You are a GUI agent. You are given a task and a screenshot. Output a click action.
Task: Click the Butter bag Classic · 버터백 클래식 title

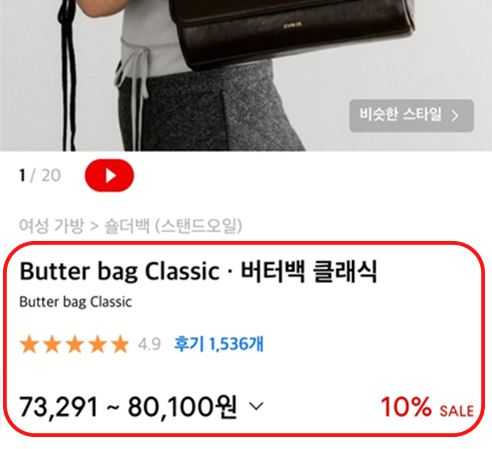(x=198, y=271)
